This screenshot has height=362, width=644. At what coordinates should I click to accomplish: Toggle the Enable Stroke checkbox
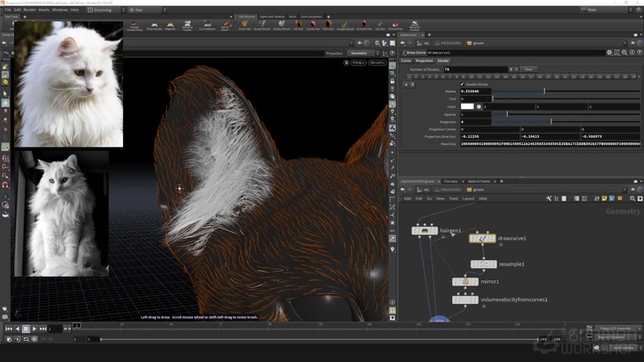click(464, 84)
